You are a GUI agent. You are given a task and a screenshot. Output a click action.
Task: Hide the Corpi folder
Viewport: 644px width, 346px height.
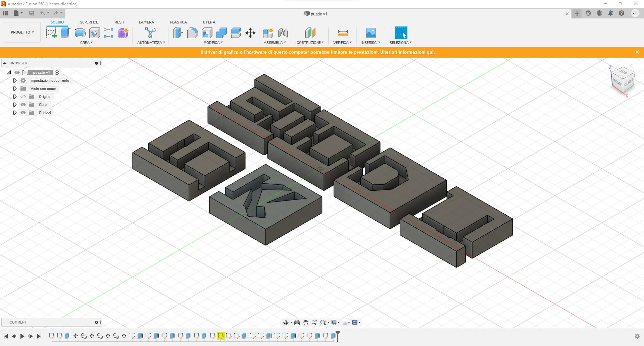23,105
